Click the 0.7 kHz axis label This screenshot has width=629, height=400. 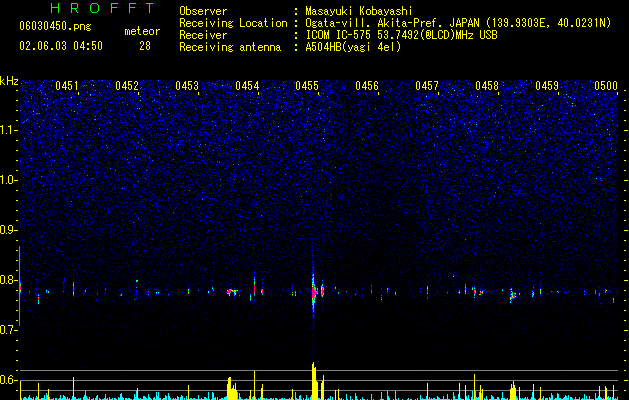[x=8, y=330]
